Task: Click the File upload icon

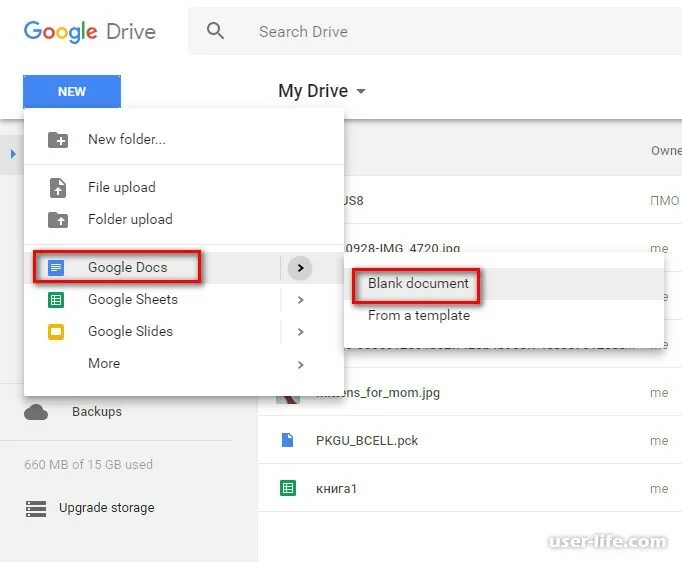Action: (58, 188)
